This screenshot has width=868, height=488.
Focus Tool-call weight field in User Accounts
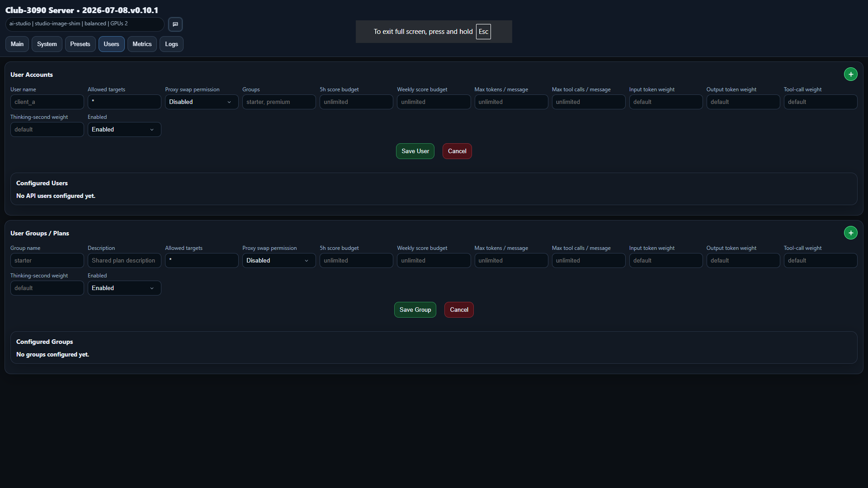click(x=821, y=102)
